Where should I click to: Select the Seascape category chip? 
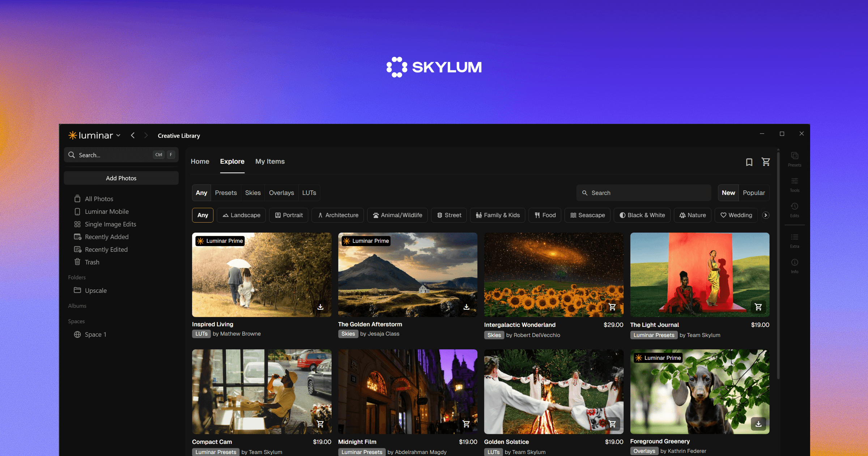pyautogui.click(x=587, y=215)
